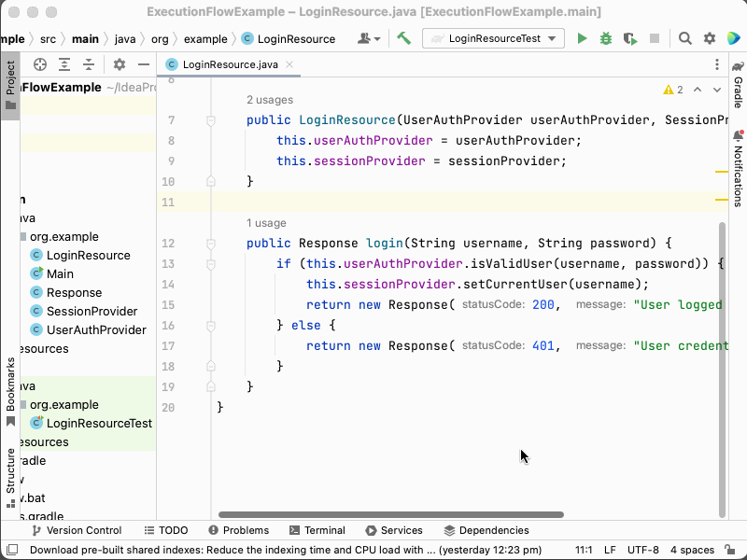Start debugging with the bug icon
Image resolution: width=747 pixels, height=560 pixels.
(x=605, y=38)
